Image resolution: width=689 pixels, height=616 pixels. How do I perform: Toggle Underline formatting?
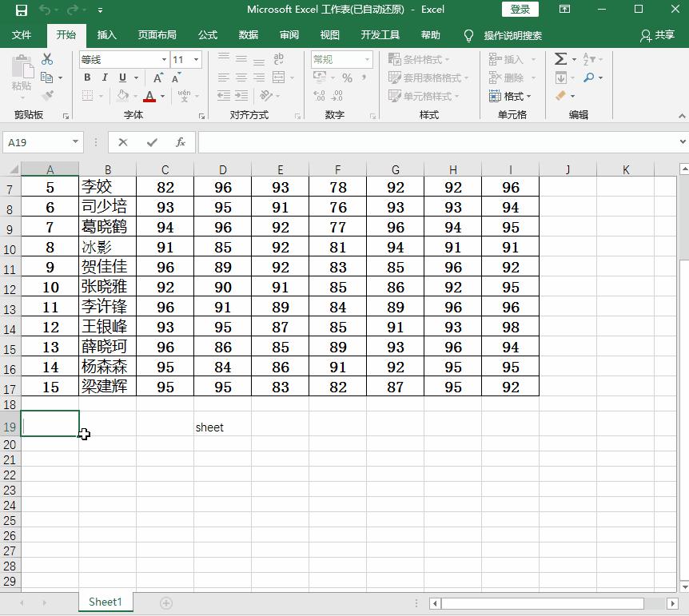[x=122, y=77]
